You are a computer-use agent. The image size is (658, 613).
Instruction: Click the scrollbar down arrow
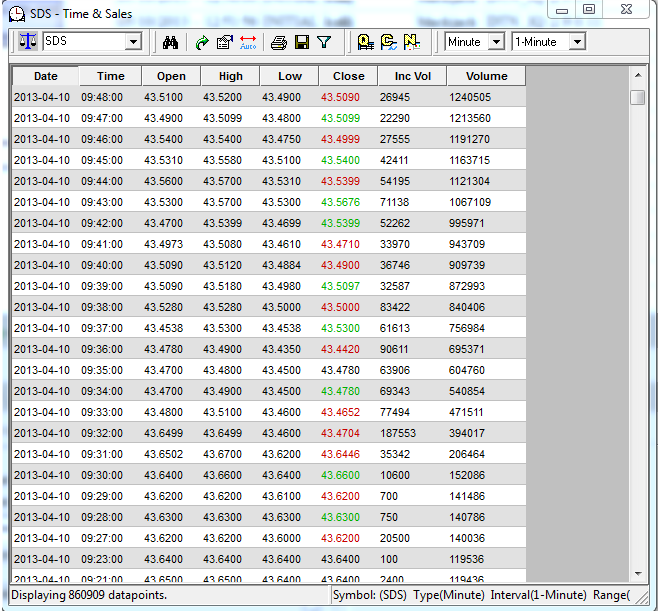tap(638, 573)
